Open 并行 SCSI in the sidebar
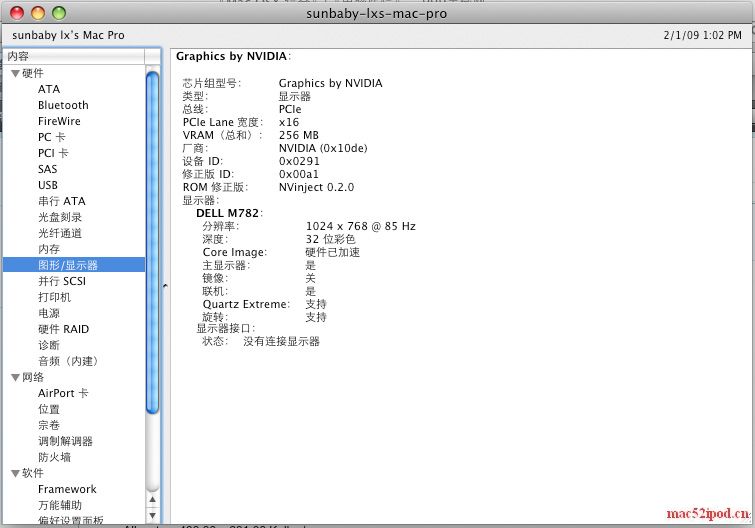The image size is (755, 528). click(x=62, y=281)
